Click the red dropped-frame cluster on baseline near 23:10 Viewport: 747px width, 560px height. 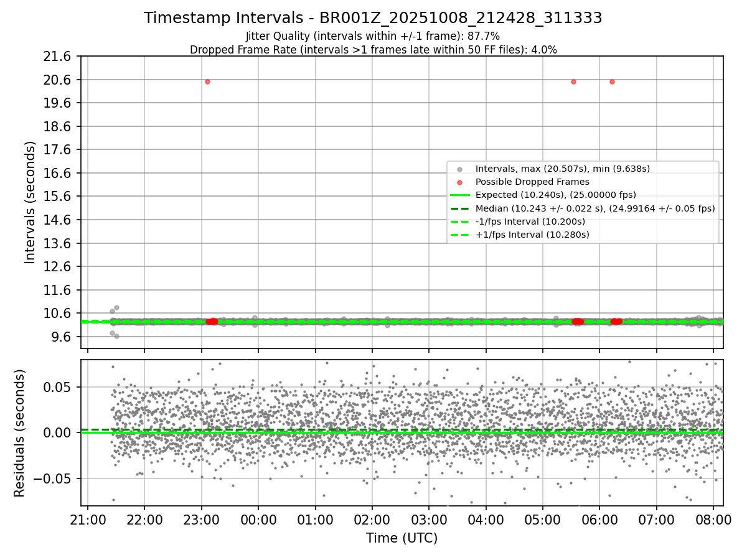212,322
